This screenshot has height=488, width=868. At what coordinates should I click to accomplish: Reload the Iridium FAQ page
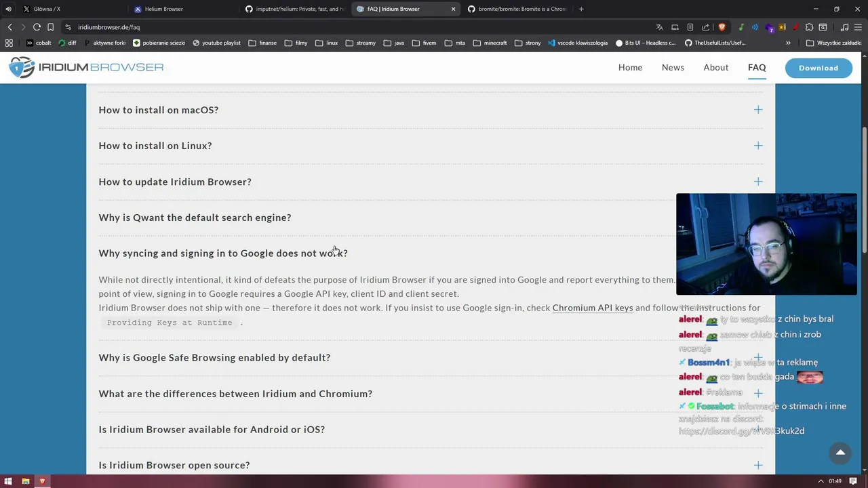37,27
